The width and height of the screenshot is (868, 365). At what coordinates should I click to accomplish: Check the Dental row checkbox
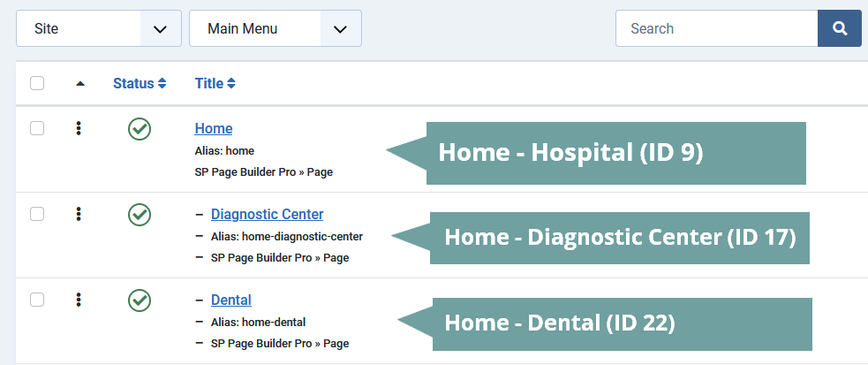pos(37,300)
